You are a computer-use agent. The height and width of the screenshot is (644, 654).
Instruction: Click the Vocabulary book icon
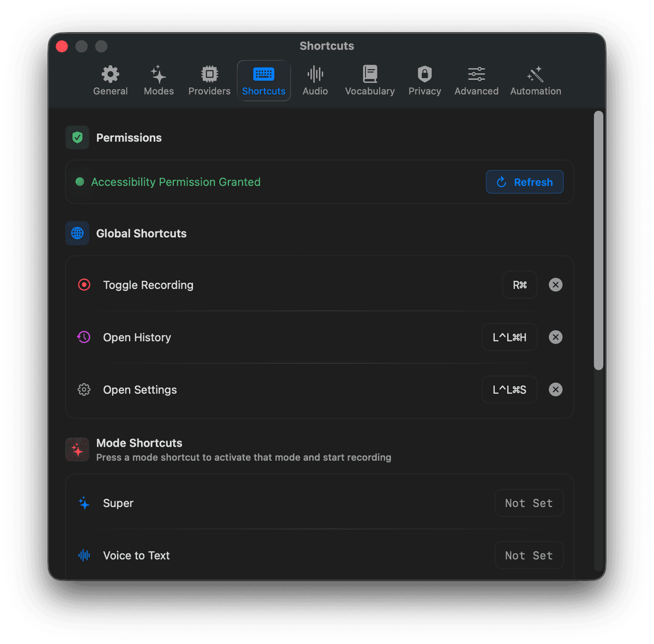[370, 74]
